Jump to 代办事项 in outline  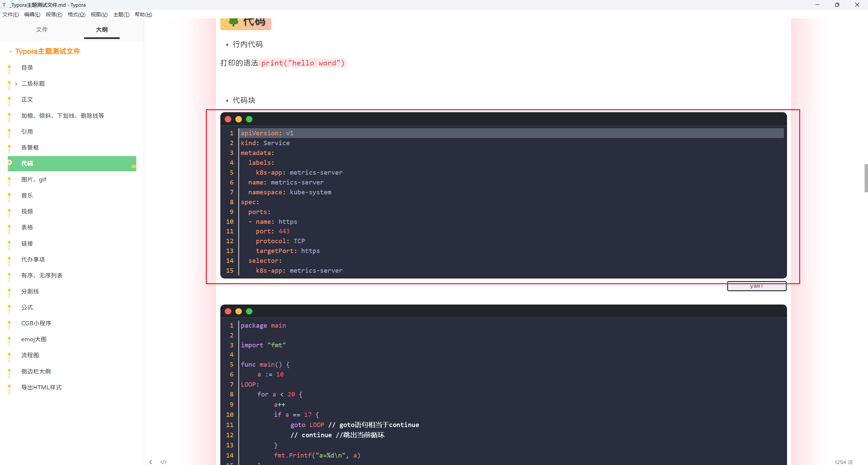click(33, 259)
